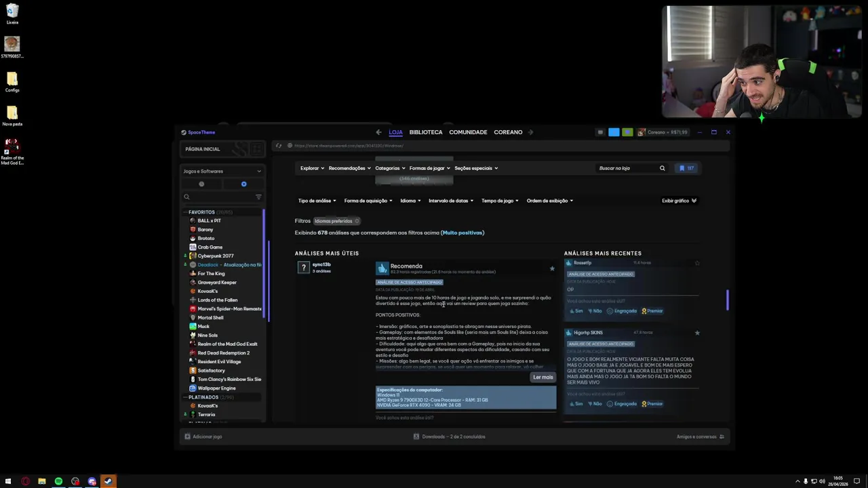Open the Tipo de análise filter
Screen dimensions: 868x488
point(317,201)
